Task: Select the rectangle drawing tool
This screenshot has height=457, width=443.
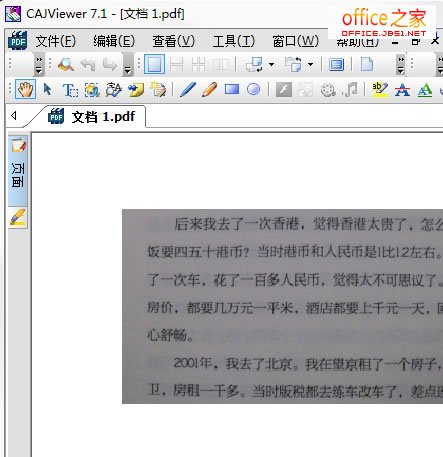Action: (232, 89)
